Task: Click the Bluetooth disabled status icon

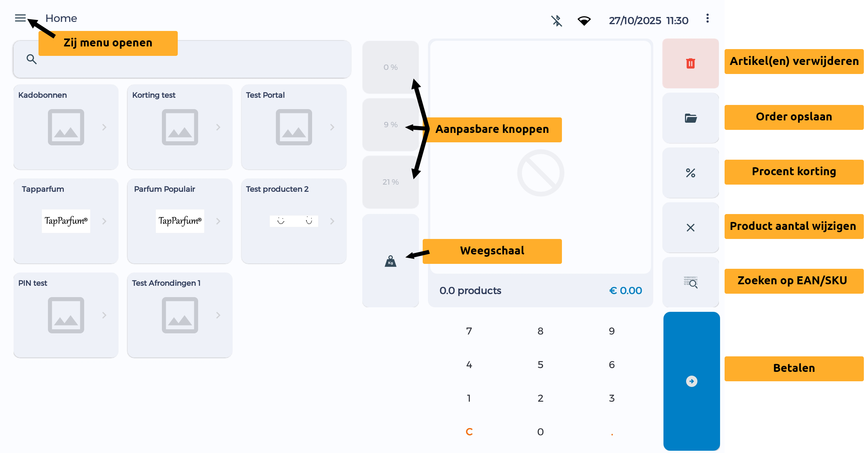Action: pos(556,21)
